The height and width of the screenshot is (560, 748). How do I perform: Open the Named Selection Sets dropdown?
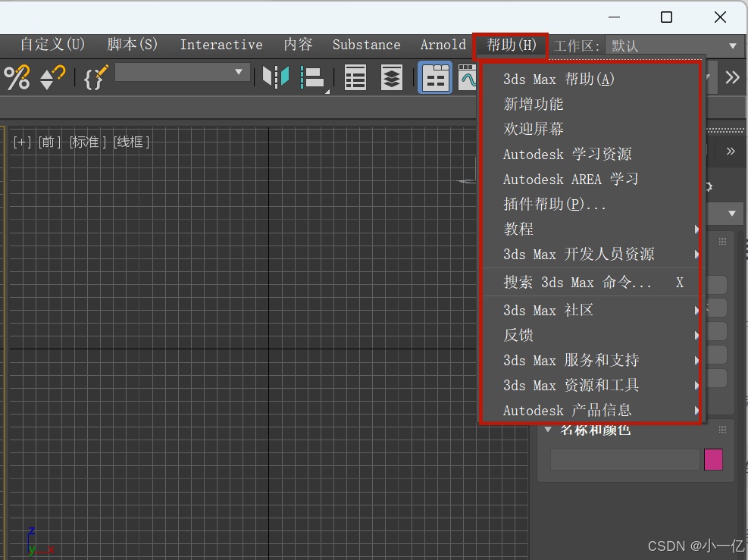182,72
